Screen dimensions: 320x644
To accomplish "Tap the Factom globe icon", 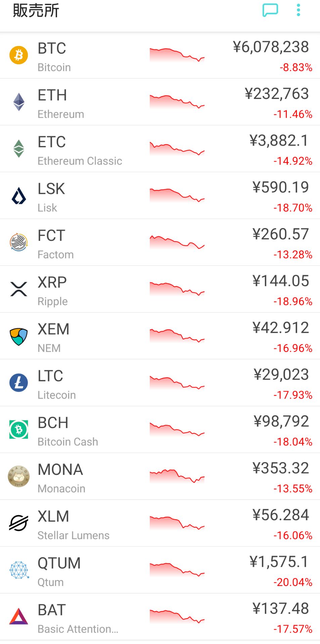I will coord(19,242).
